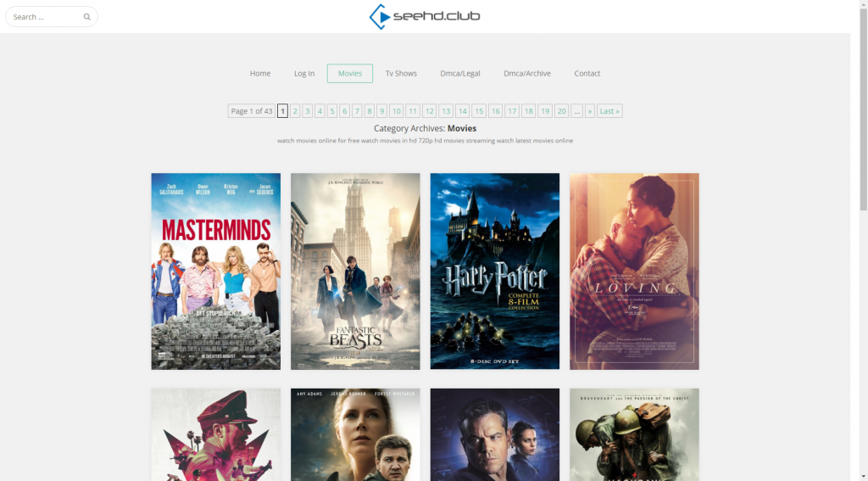This screenshot has width=868, height=481.
Task: Click the next page » arrow
Action: click(590, 111)
